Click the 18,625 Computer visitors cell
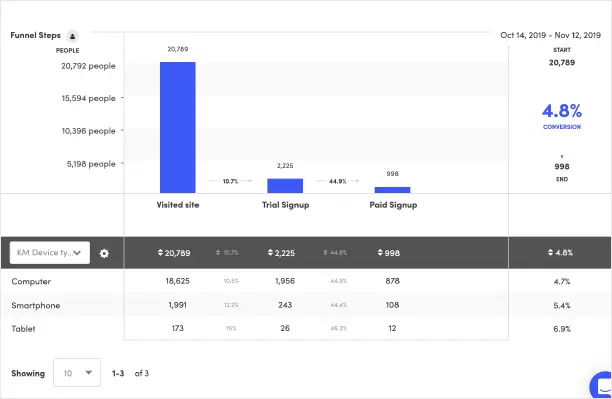Screen dimensions: 612x399 pos(178,281)
